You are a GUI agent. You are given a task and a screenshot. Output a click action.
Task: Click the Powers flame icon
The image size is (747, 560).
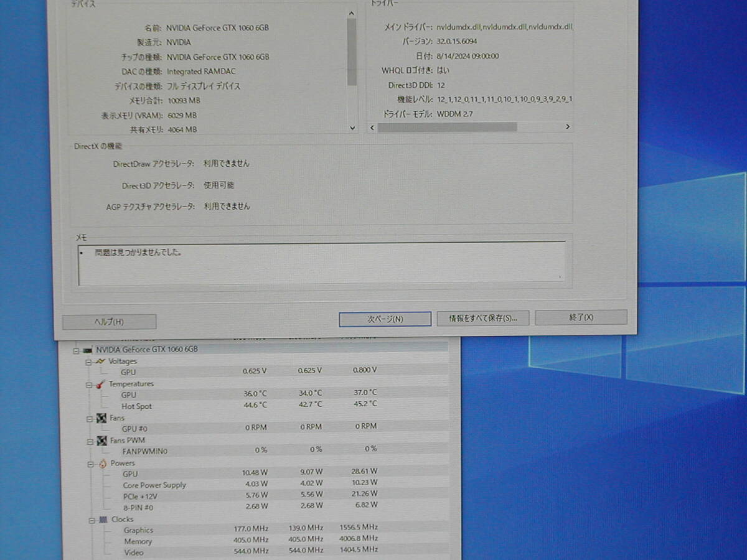pyautogui.click(x=103, y=464)
